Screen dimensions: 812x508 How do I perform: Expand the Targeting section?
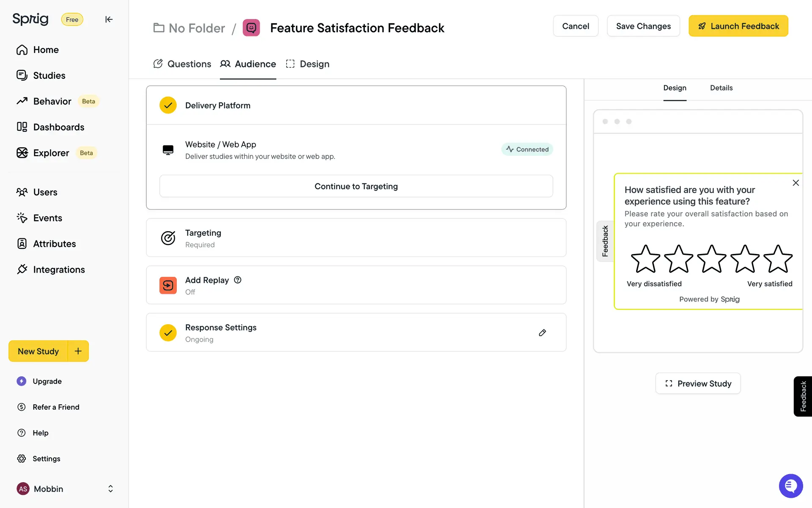click(x=356, y=238)
